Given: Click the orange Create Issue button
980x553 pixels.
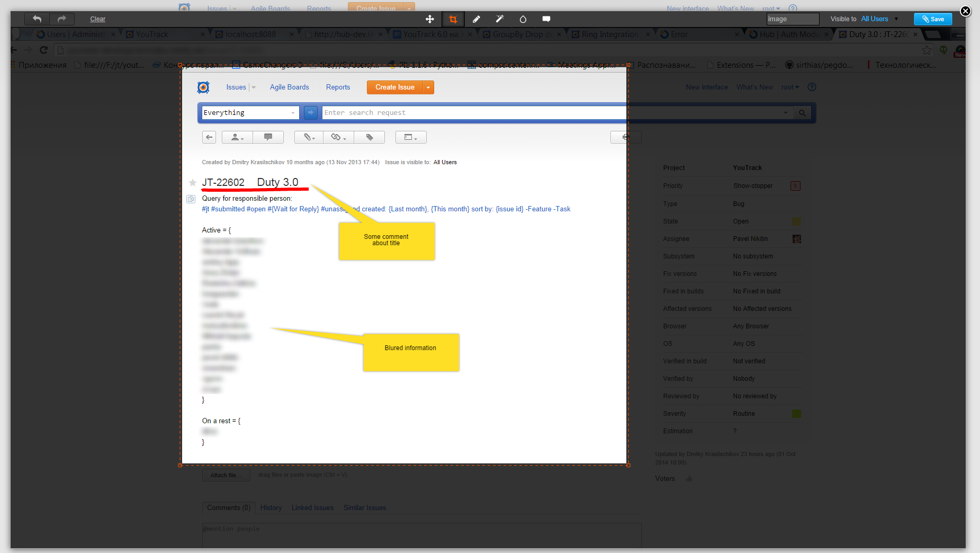Looking at the screenshot, I should tap(395, 87).
